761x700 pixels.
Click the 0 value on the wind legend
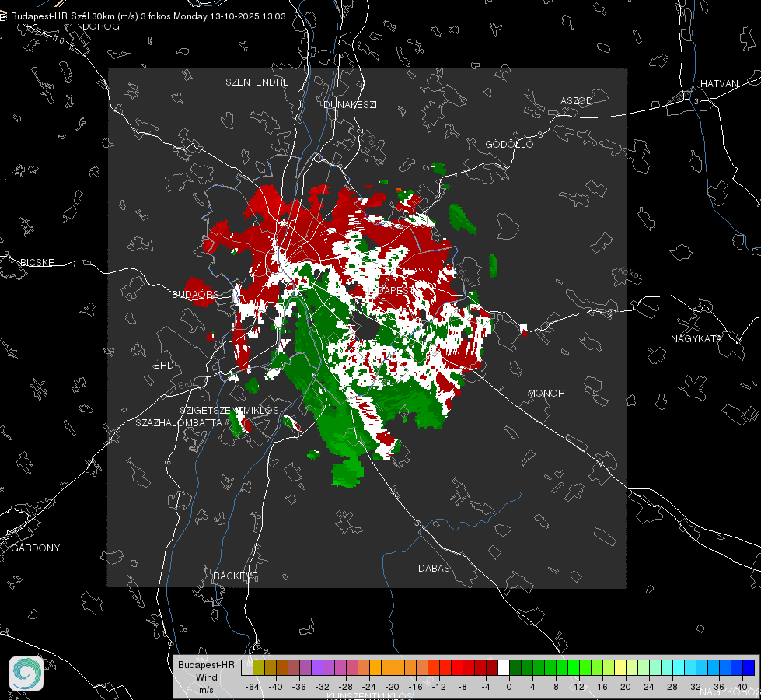pyautogui.click(x=509, y=687)
